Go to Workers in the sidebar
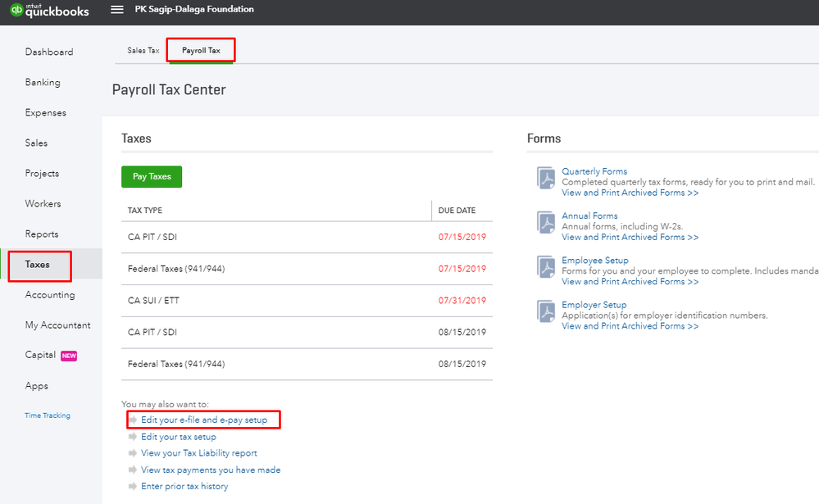The width and height of the screenshot is (819, 504). (x=43, y=203)
